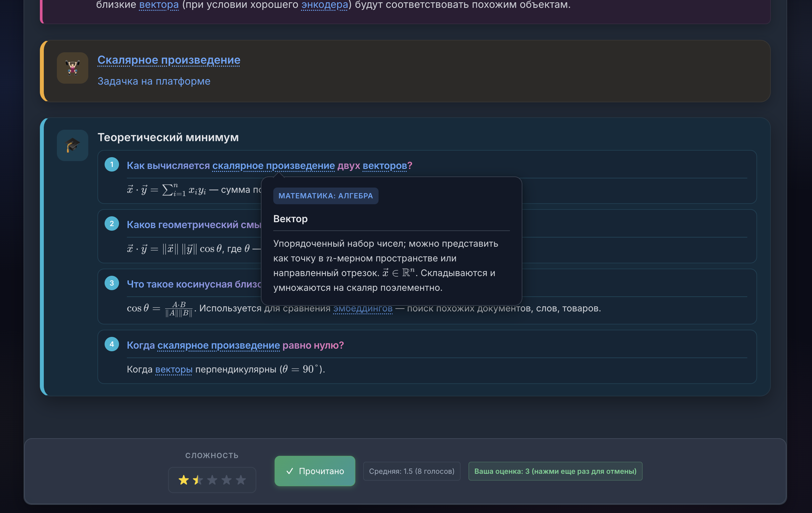
Task: Click the МАТЕМАТИКА: АЛГЕБРА tooltip tag
Action: click(326, 196)
